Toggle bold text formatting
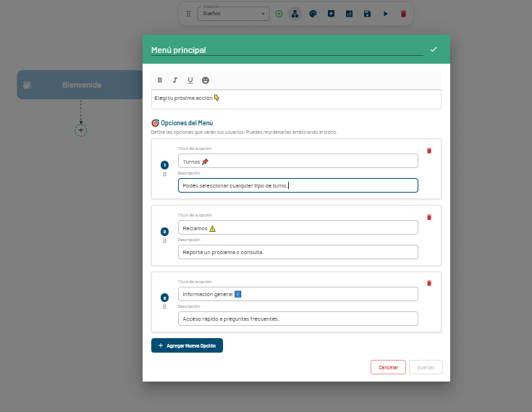This screenshot has width=532, height=412. click(x=160, y=80)
